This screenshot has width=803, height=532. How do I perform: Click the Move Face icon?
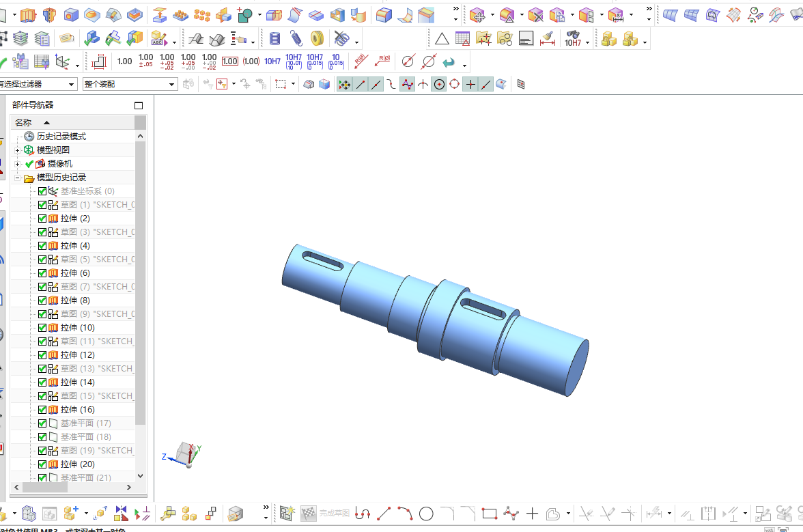pos(477,15)
